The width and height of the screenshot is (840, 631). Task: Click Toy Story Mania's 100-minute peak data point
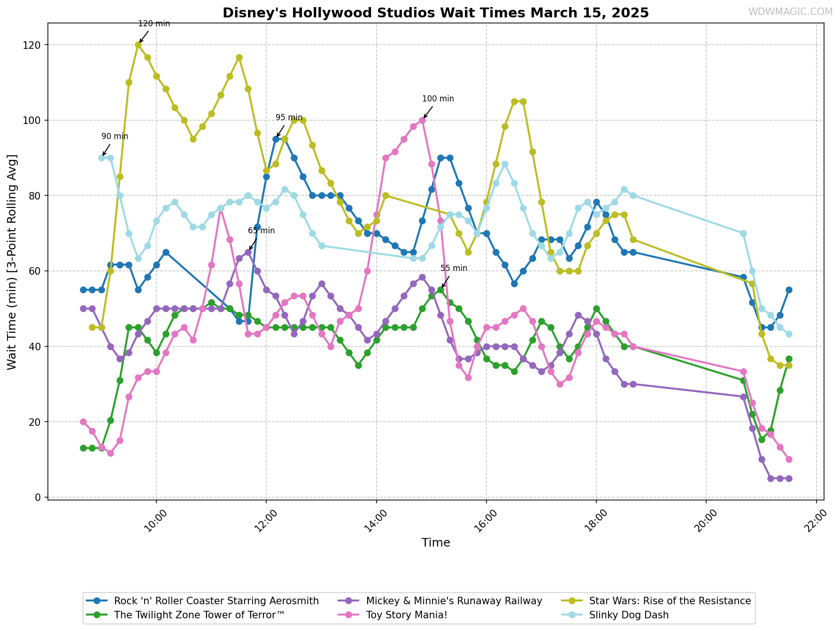pyautogui.click(x=422, y=120)
